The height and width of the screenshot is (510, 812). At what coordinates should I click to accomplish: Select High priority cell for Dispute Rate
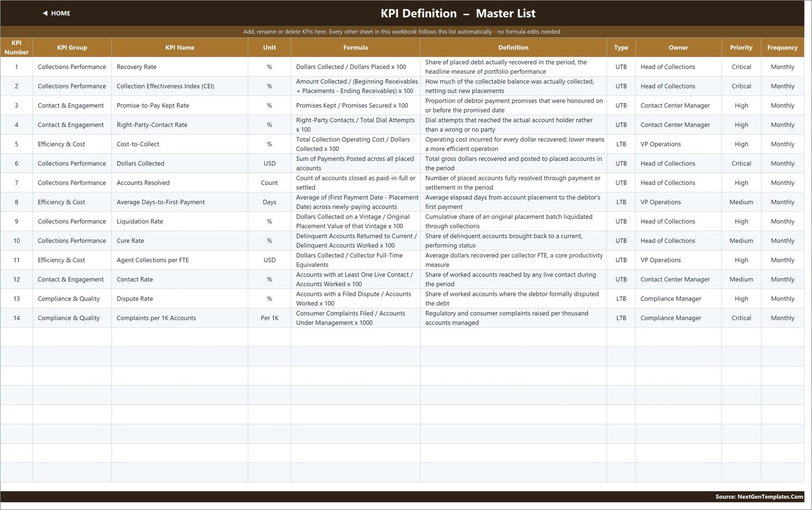(741, 298)
